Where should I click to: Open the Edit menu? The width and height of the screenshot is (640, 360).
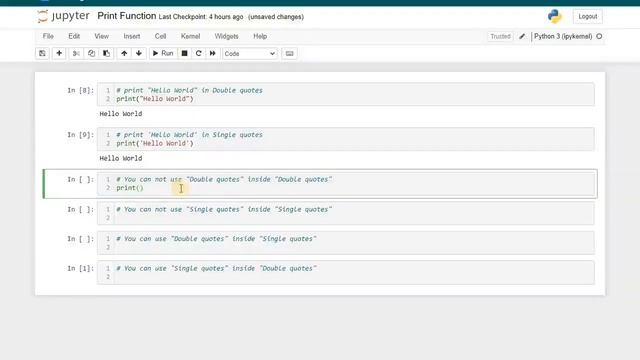click(74, 36)
